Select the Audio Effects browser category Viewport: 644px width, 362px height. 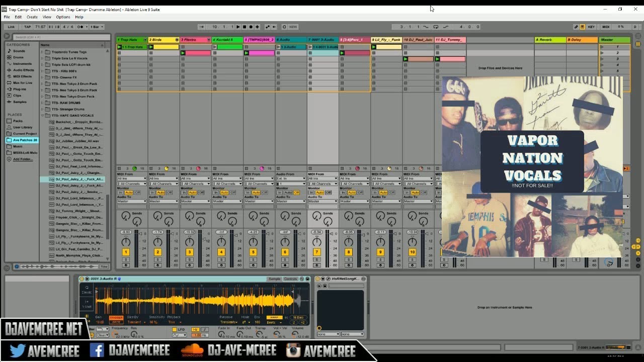coord(23,70)
